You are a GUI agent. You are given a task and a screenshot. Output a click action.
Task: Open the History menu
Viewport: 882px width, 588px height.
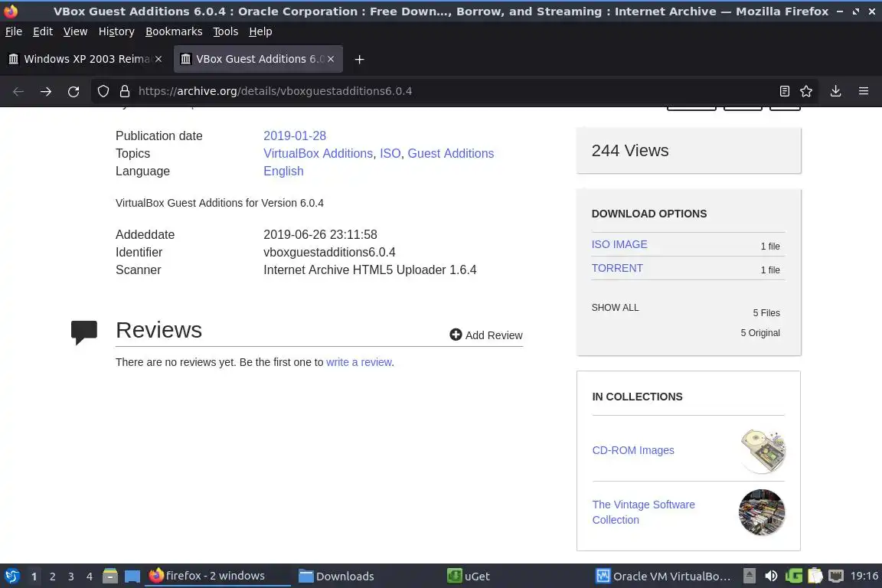pyautogui.click(x=116, y=31)
